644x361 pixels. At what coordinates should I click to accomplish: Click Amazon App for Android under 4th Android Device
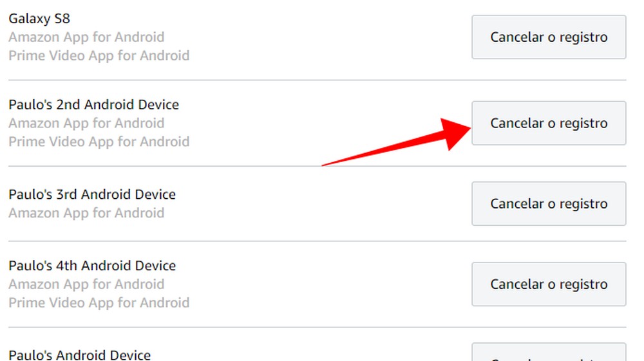tap(86, 284)
